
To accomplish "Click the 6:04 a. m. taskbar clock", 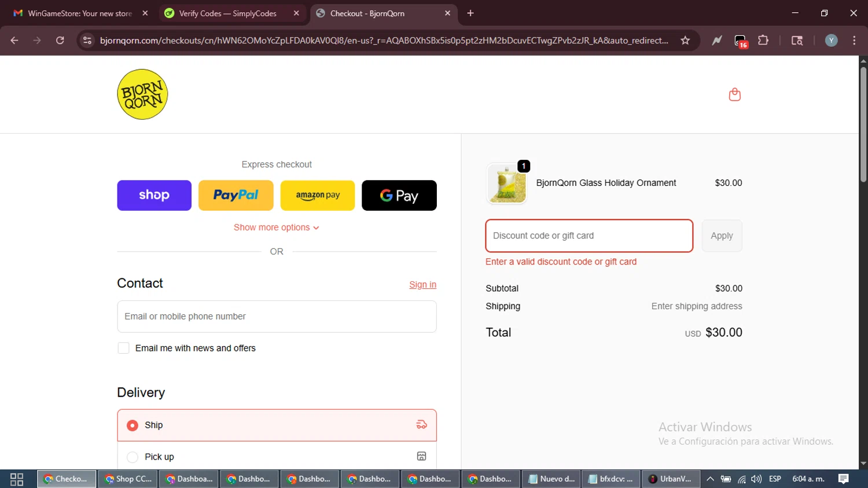I will pyautogui.click(x=808, y=479).
